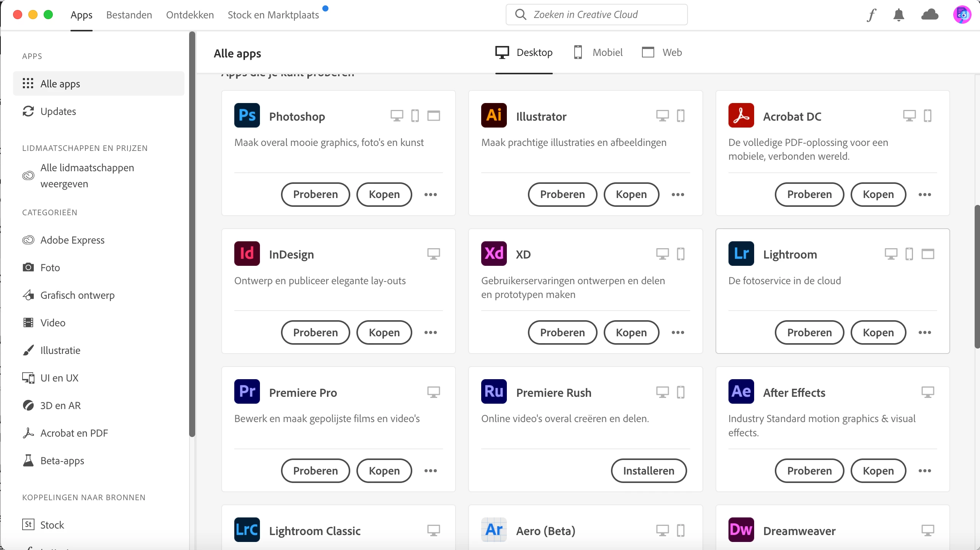Select Beta-apps category in sidebar
This screenshot has width=980, height=550.
tap(62, 461)
